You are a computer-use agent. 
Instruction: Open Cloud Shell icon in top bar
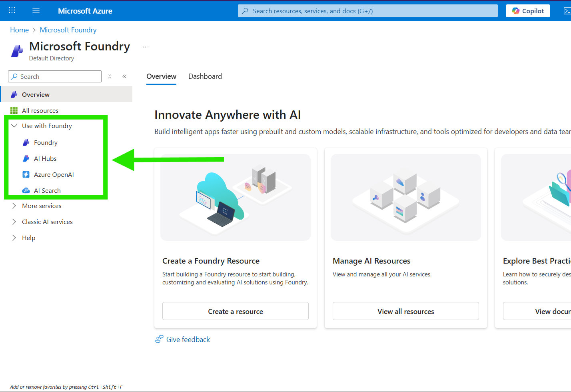pos(567,11)
